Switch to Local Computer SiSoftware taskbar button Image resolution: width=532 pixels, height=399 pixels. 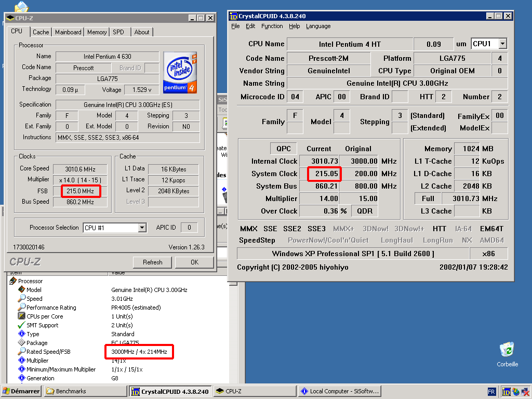(x=340, y=391)
